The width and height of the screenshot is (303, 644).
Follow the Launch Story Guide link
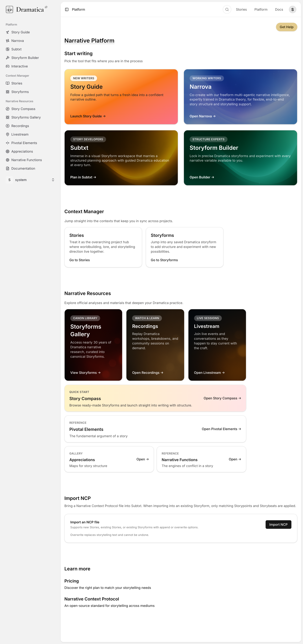[x=88, y=116]
